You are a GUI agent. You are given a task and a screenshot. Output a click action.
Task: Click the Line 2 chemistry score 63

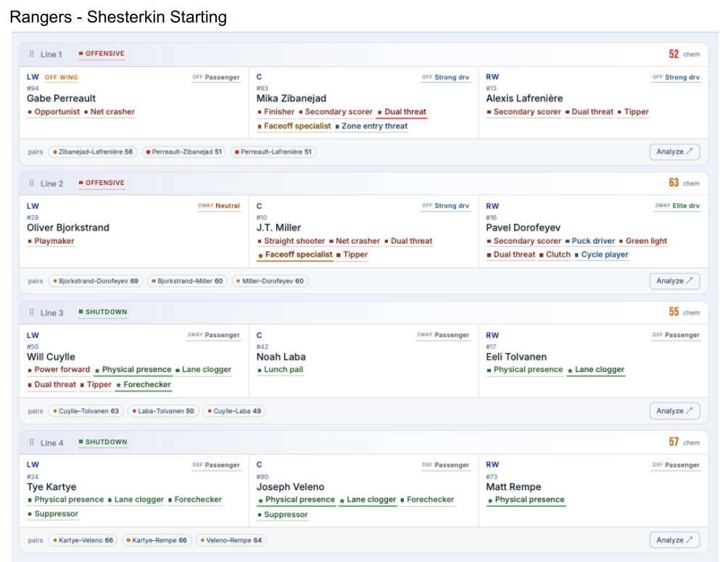[674, 183]
